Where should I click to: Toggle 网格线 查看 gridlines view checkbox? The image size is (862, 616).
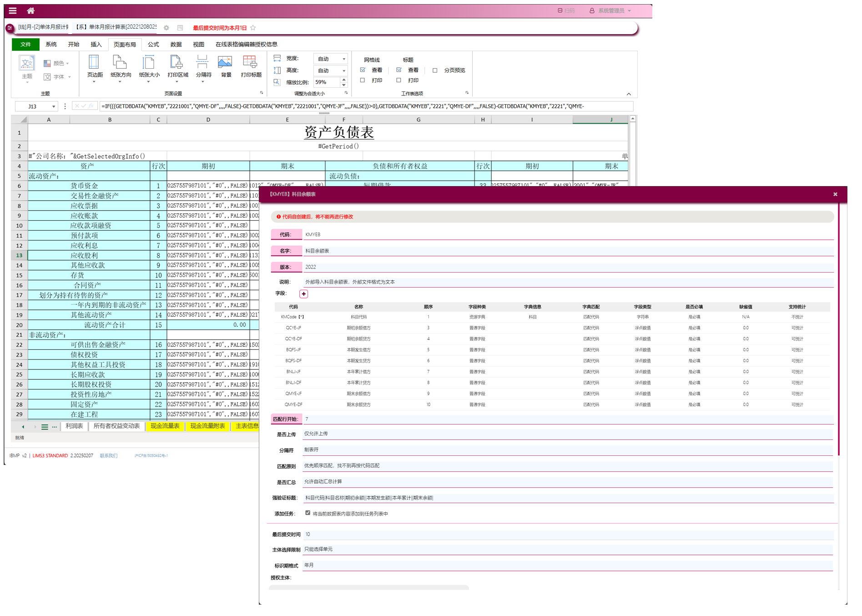coord(363,70)
